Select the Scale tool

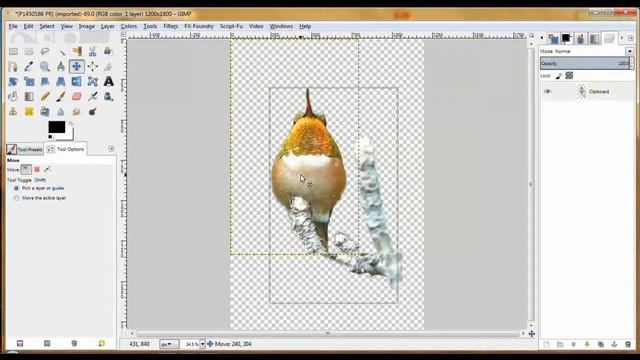click(x=29, y=82)
